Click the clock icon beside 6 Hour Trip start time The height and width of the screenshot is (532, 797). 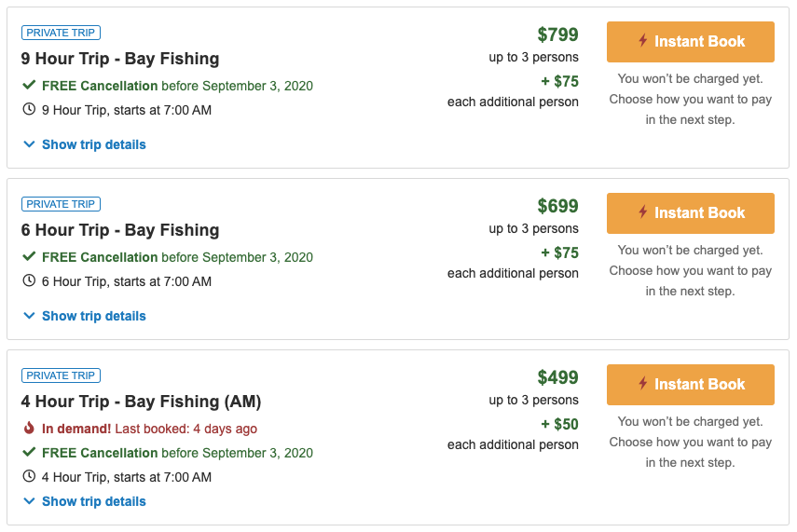29,280
